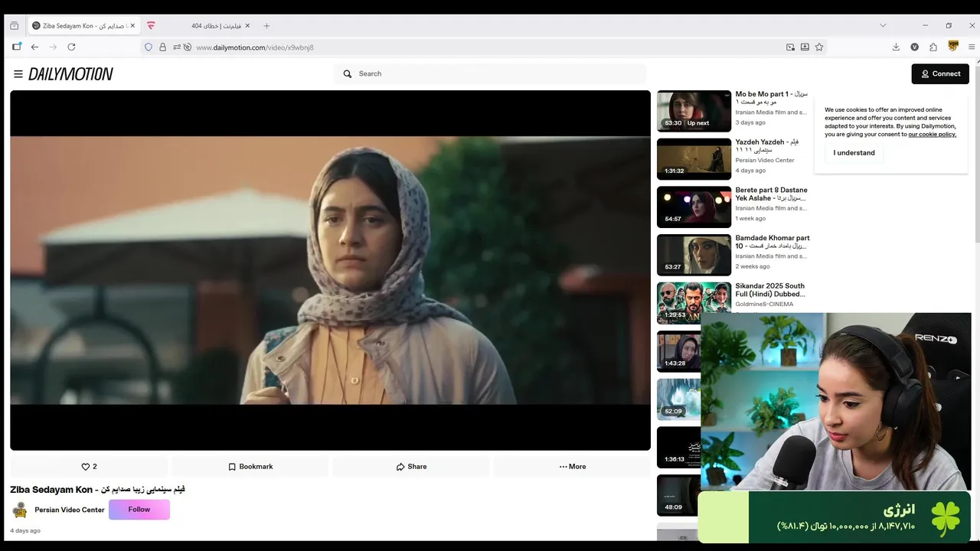This screenshot has width=980, height=551.
Task: Go forward one page
Action: 53,47
